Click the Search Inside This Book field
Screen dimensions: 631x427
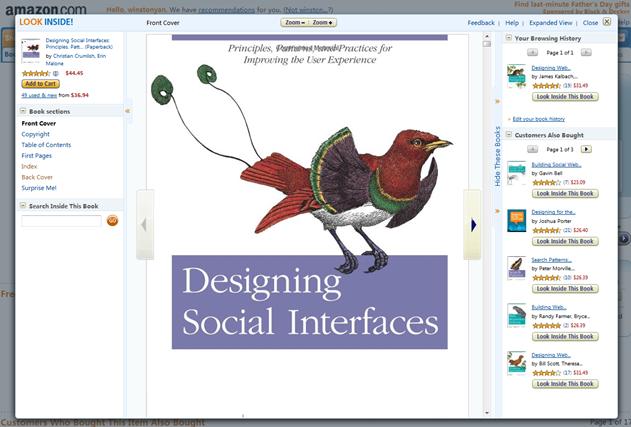(x=61, y=220)
